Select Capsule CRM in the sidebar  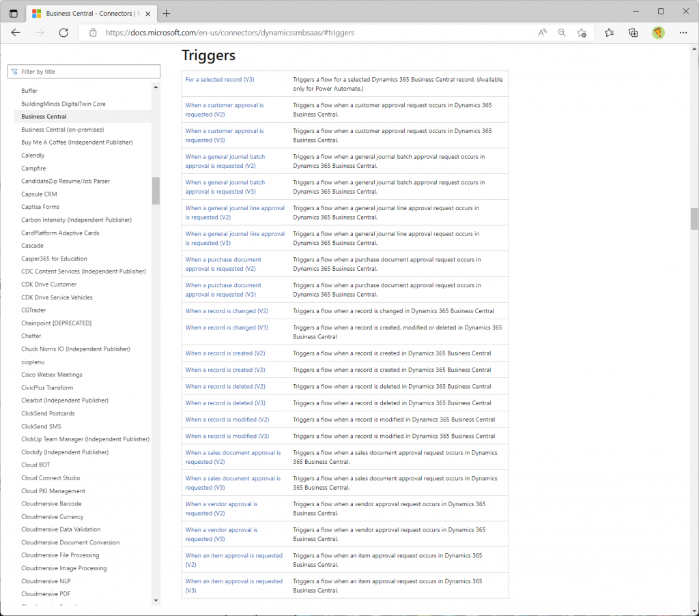[x=39, y=194]
